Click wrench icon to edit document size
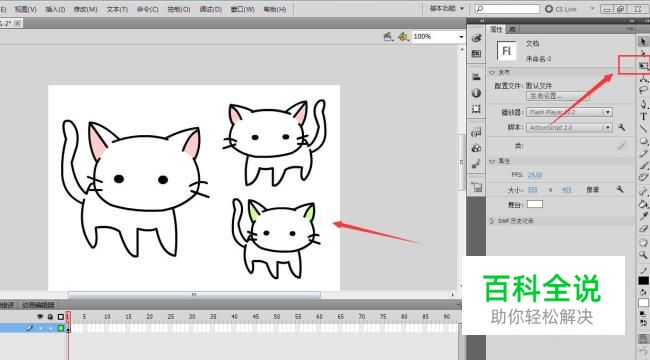The image size is (650, 360). click(620, 190)
